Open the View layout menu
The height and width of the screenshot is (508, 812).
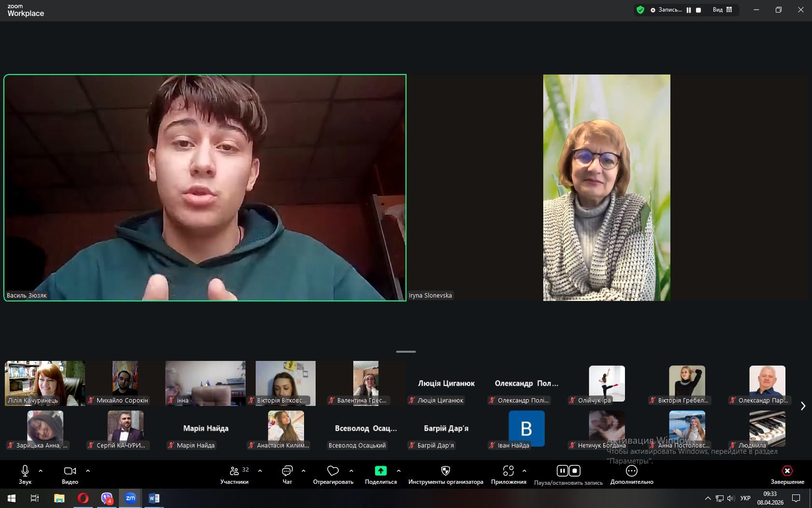click(x=723, y=10)
